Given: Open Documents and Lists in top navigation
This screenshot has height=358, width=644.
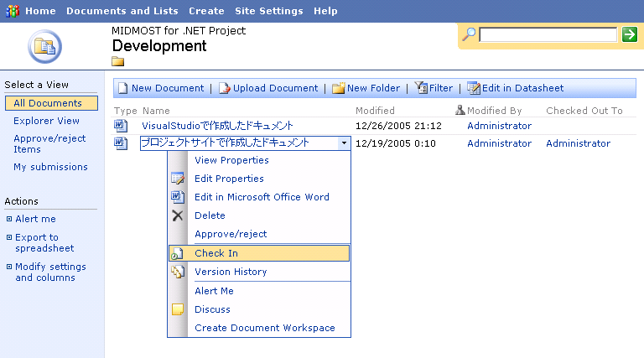Looking at the screenshot, I should [122, 11].
